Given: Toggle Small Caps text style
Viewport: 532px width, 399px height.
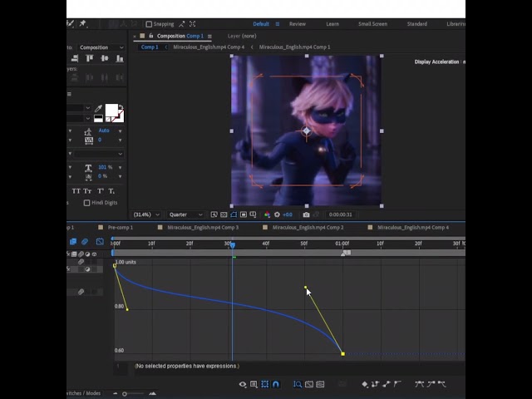Looking at the screenshot, I should click(87, 191).
